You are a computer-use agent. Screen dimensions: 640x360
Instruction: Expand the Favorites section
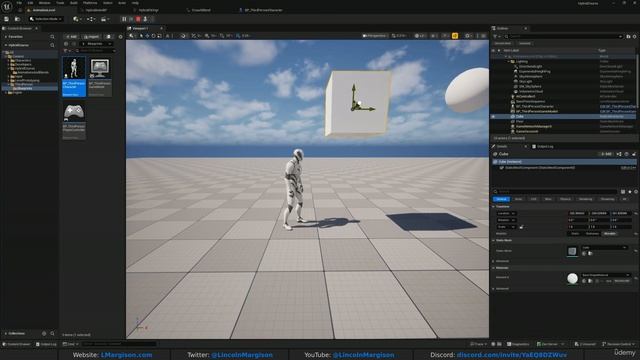pos(6,37)
